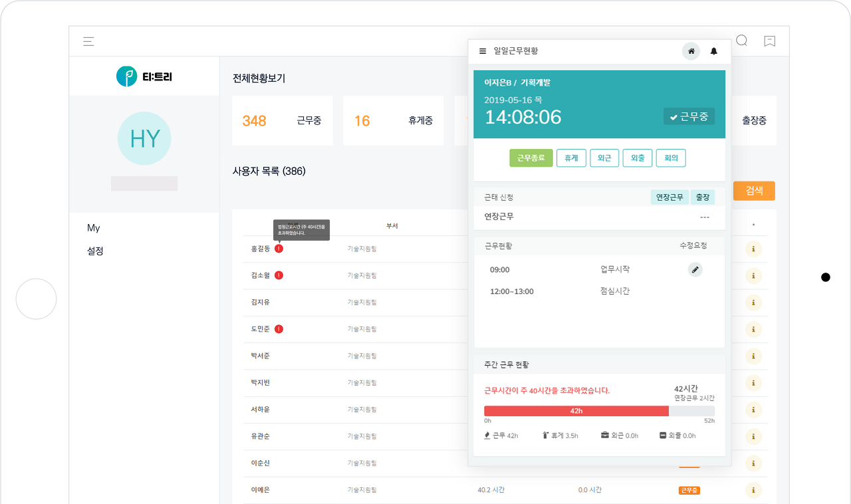Image resolution: width=851 pixels, height=504 pixels.
Task: Open info icon for the 도민준 row
Action: click(753, 329)
